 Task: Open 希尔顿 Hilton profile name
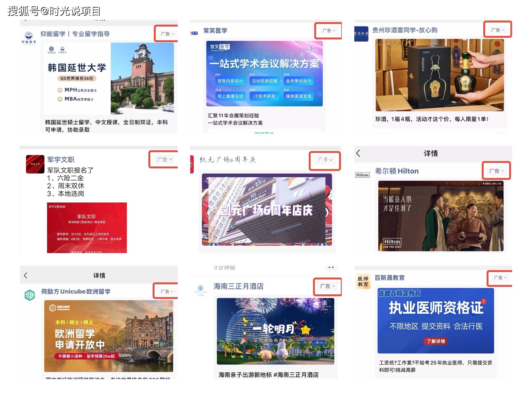tap(397, 171)
